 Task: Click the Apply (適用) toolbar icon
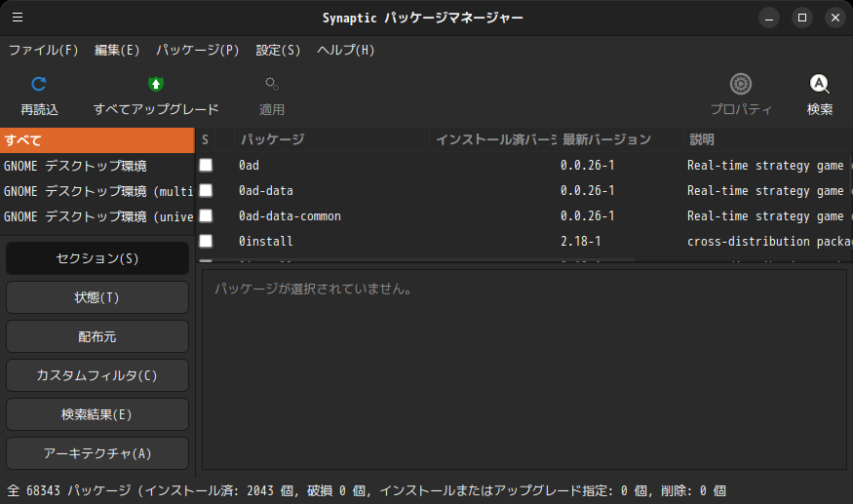[271, 84]
